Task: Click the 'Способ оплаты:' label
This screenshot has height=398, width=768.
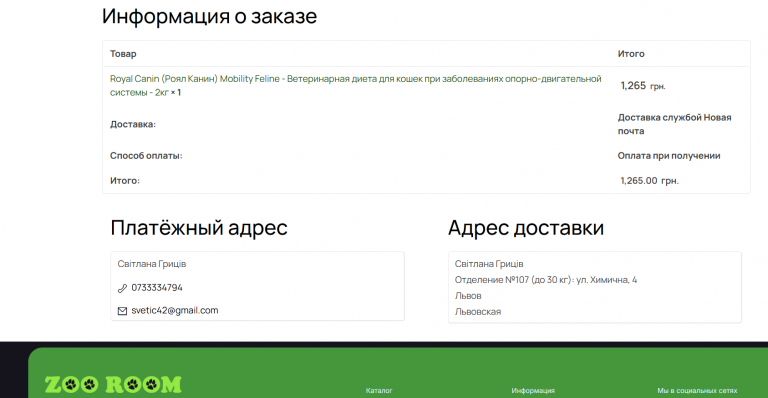Action: [x=146, y=156]
